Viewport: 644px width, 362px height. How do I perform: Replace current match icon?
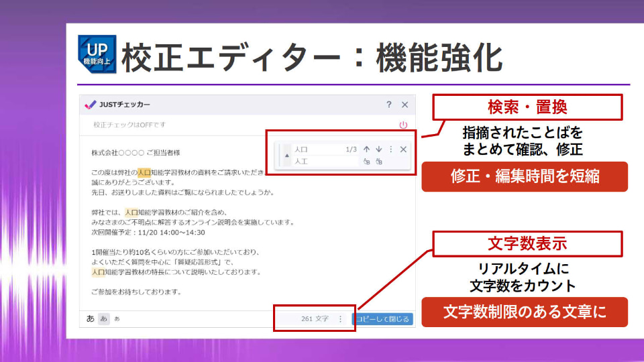(366, 162)
